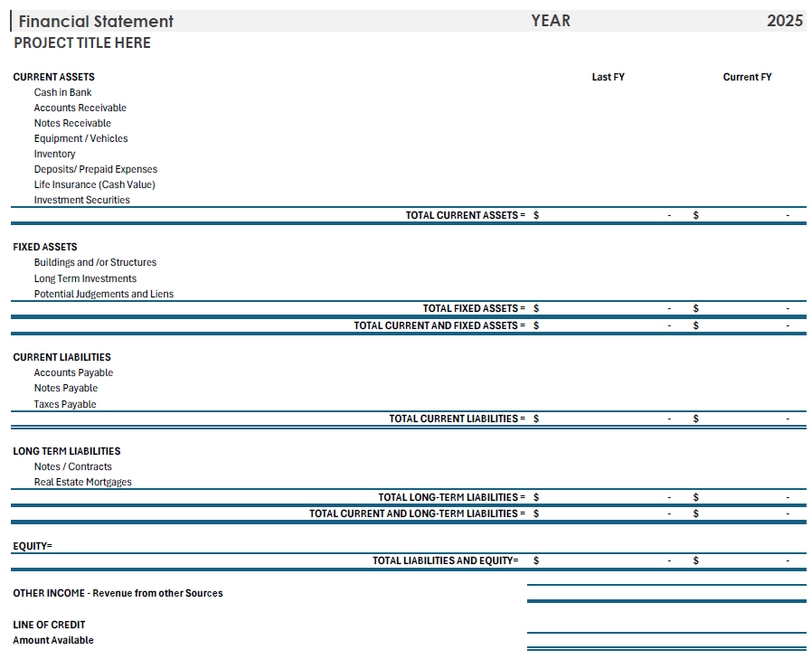Viewport: 812px width, 659px height.
Task: Select the Inventory row label
Action: pyautogui.click(x=54, y=154)
